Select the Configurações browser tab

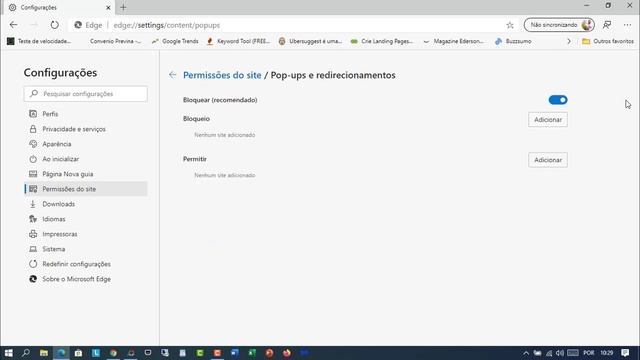pos(59,7)
